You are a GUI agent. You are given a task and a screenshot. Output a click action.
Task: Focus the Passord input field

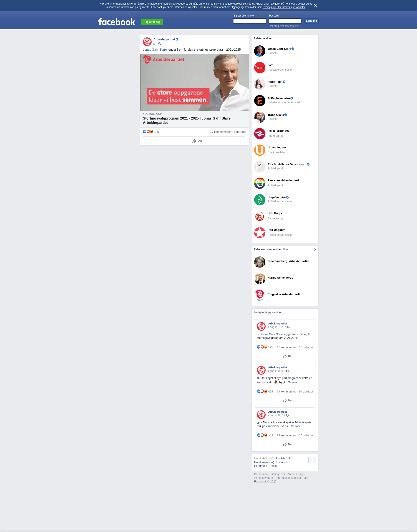[x=285, y=21]
